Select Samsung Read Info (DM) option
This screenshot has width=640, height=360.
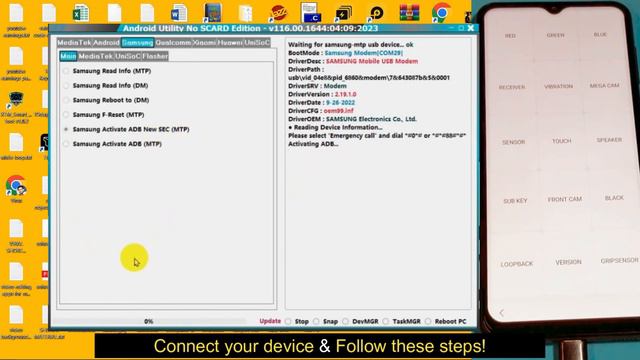click(x=107, y=86)
